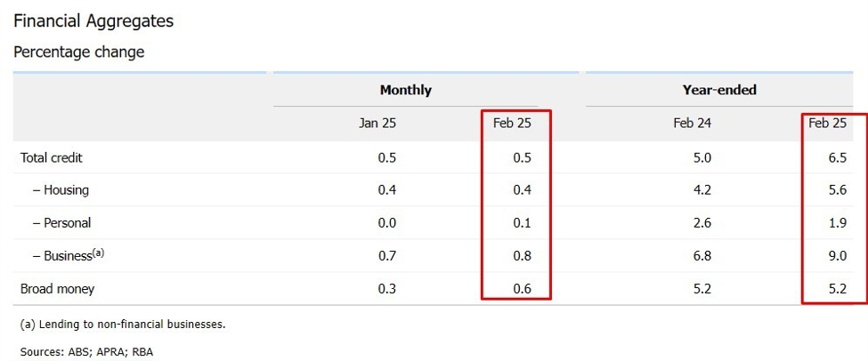Select the Monthly column group header
The width and height of the screenshot is (868, 361).
tap(405, 90)
